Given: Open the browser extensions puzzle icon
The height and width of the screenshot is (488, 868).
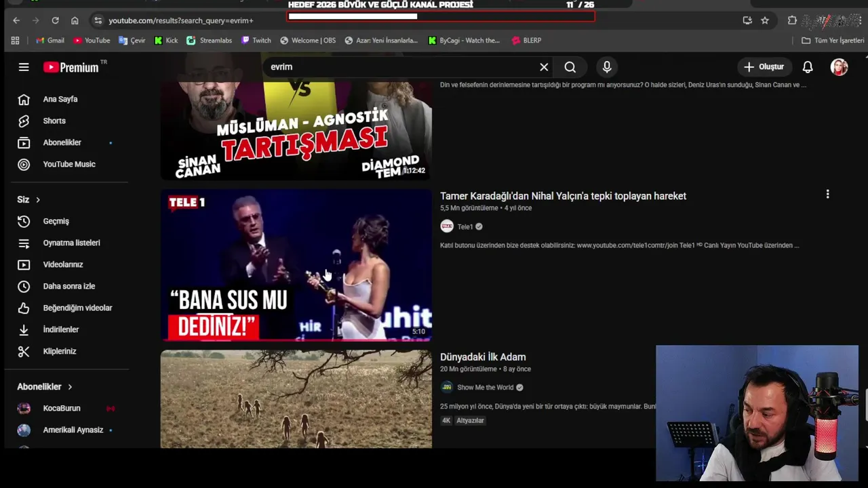Looking at the screenshot, I should click(x=792, y=20).
